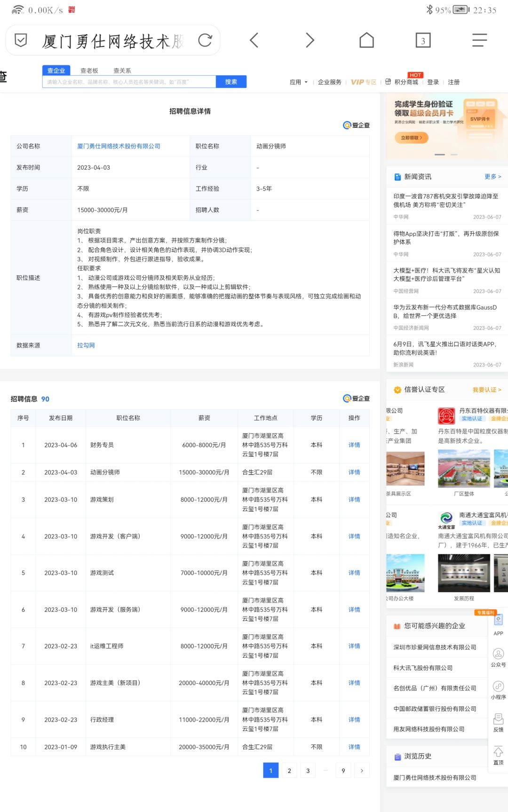Tap the browser forward arrow
Viewport: 508px width, 812px height.
[310, 40]
